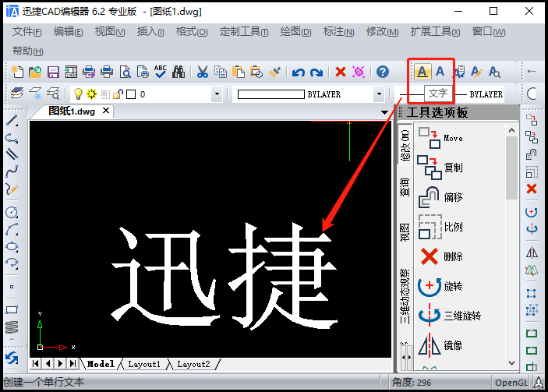
Task: Click the Paste clipboard icon
Action: [x=239, y=72]
